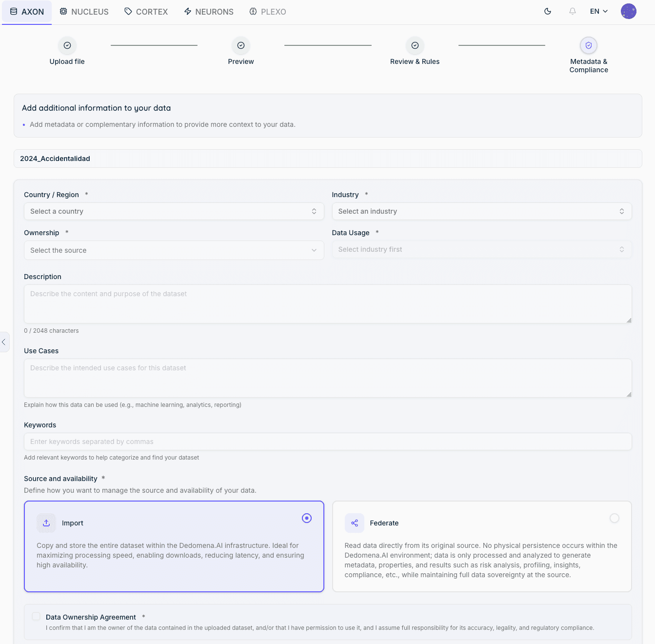Viewport: 655px width, 644px height.
Task: Click the Preview step checkmark icon
Action: (241, 45)
